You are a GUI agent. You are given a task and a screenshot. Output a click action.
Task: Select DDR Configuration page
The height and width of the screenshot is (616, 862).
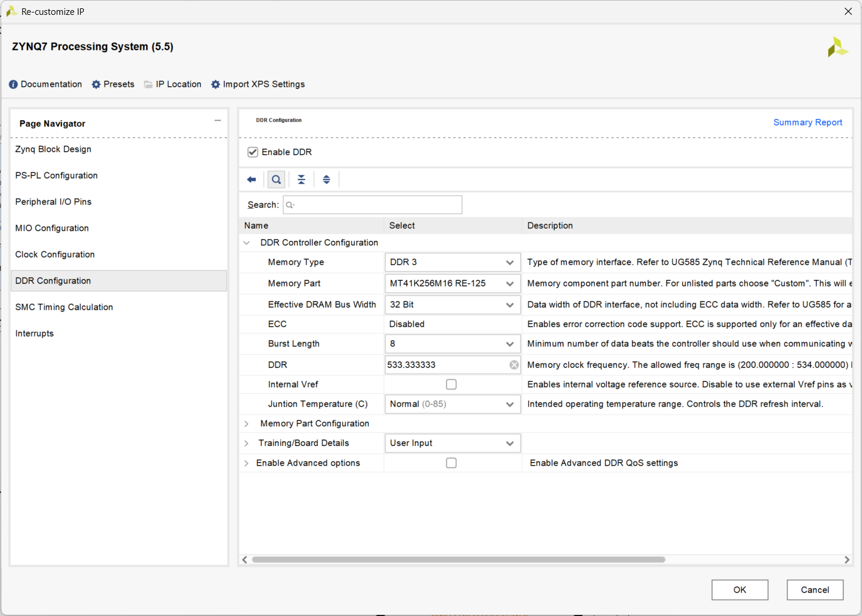point(119,281)
